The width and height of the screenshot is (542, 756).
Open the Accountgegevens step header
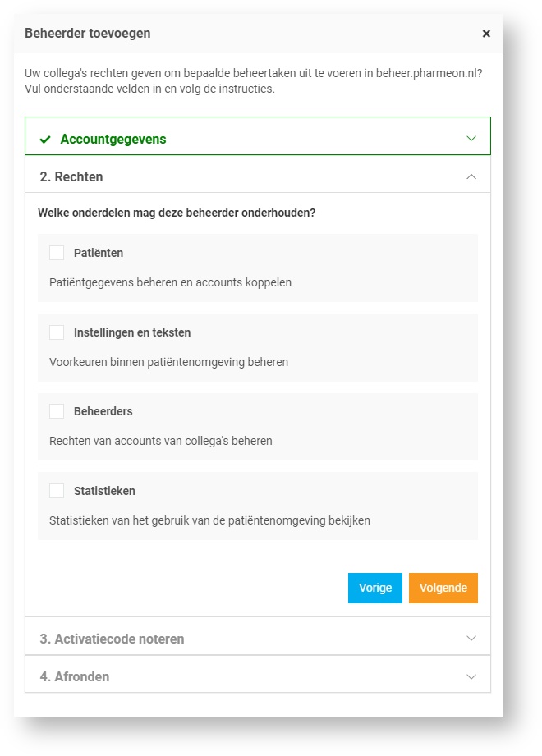coord(113,140)
